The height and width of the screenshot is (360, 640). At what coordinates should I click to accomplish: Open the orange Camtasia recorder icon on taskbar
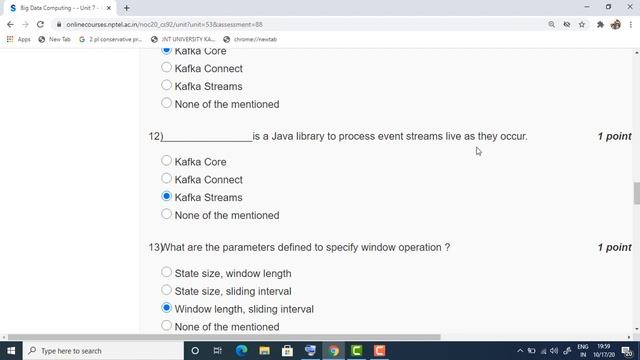pos(380,351)
